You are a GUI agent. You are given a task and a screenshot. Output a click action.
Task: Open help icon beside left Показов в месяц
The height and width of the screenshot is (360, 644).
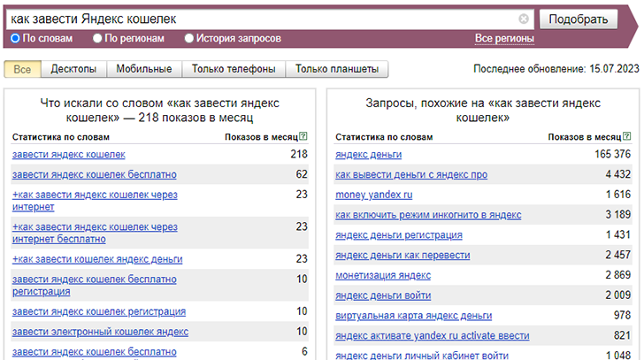(x=303, y=136)
